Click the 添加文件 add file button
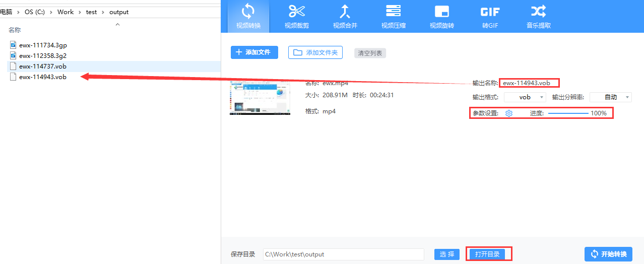644x264 pixels. (x=254, y=52)
